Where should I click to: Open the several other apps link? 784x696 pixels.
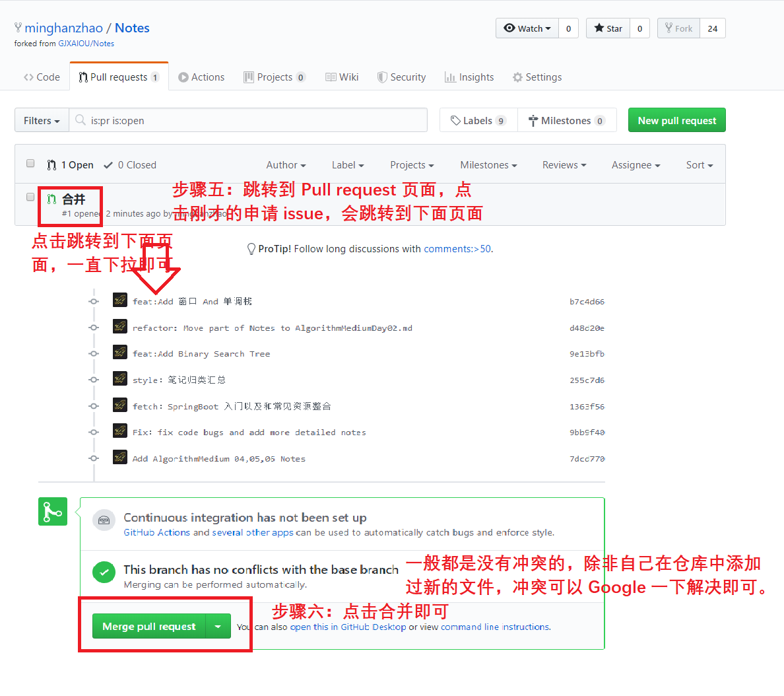tap(253, 533)
